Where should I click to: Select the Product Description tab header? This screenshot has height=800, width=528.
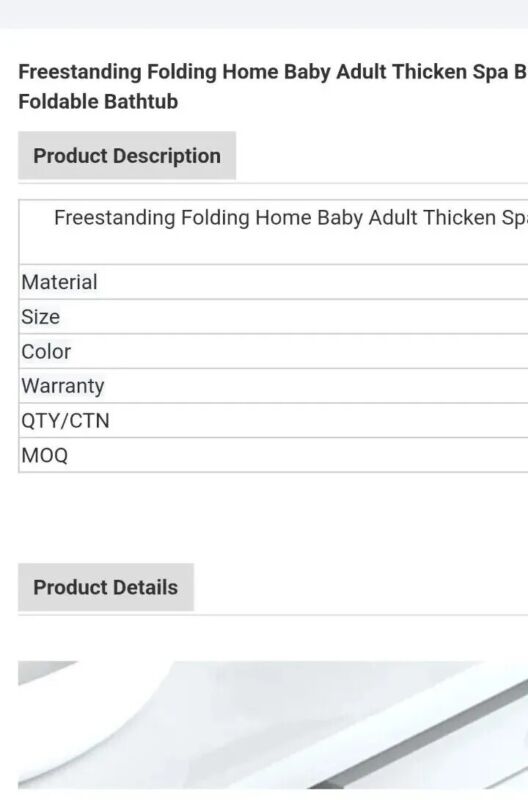127,156
